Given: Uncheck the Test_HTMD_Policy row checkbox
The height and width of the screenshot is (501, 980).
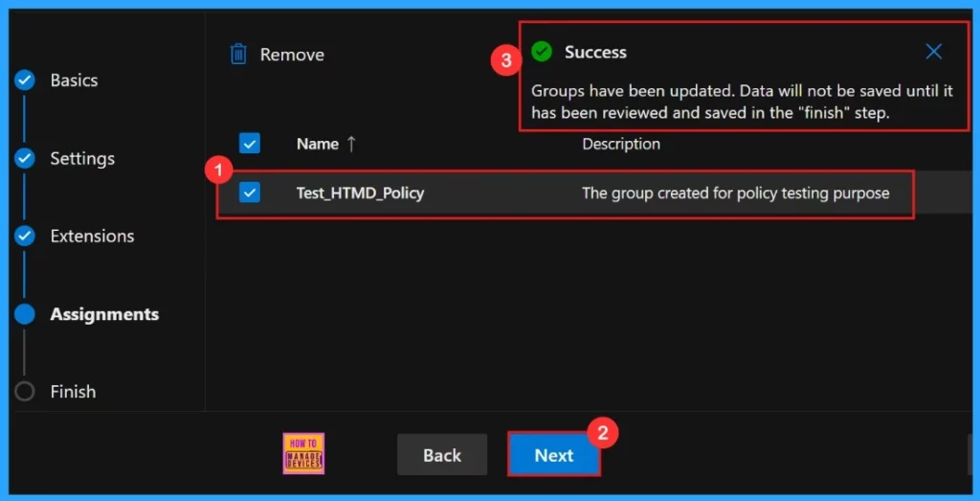Looking at the screenshot, I should pos(250,194).
